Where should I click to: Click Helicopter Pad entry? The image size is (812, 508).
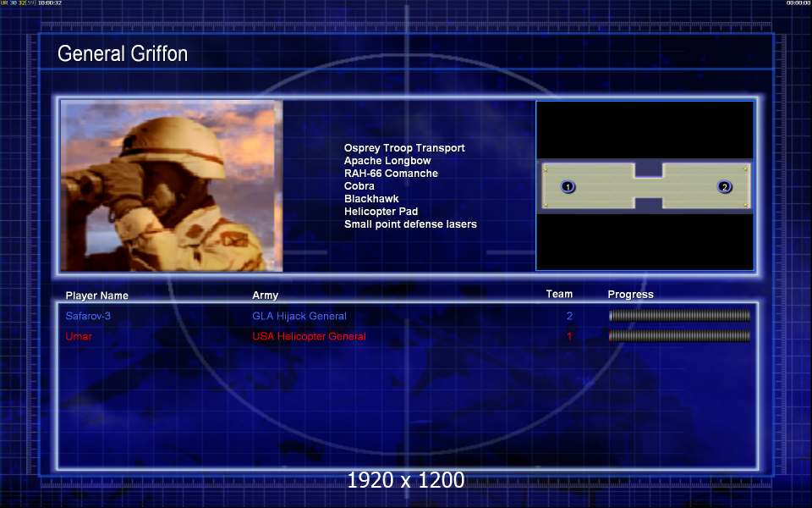point(381,212)
